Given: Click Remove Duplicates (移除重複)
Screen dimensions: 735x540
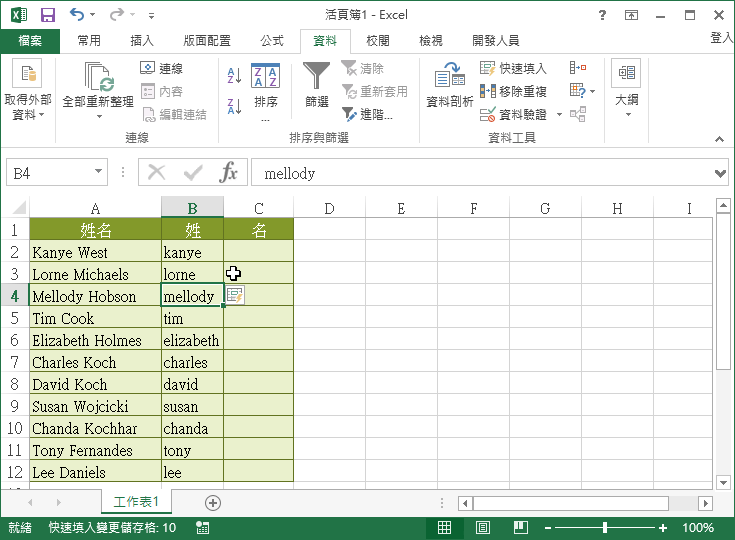Looking at the screenshot, I should [x=513, y=91].
